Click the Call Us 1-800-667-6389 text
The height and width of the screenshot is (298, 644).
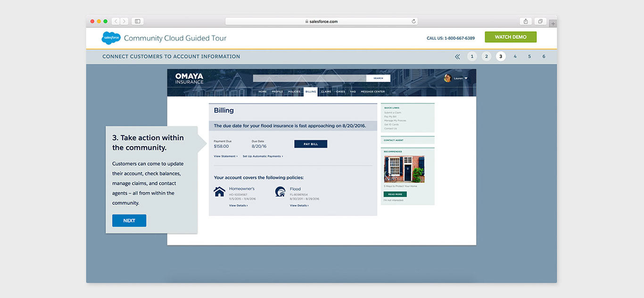(451, 38)
